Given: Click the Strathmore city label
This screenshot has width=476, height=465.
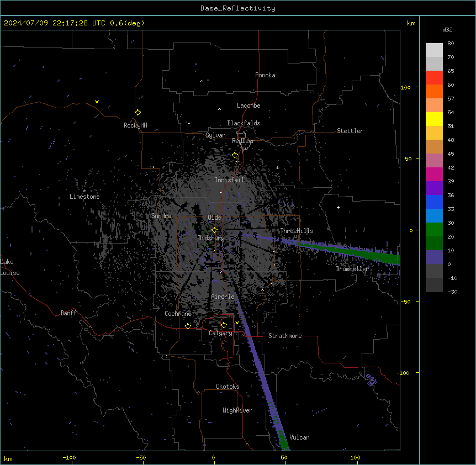Looking at the screenshot, I should [x=285, y=336].
